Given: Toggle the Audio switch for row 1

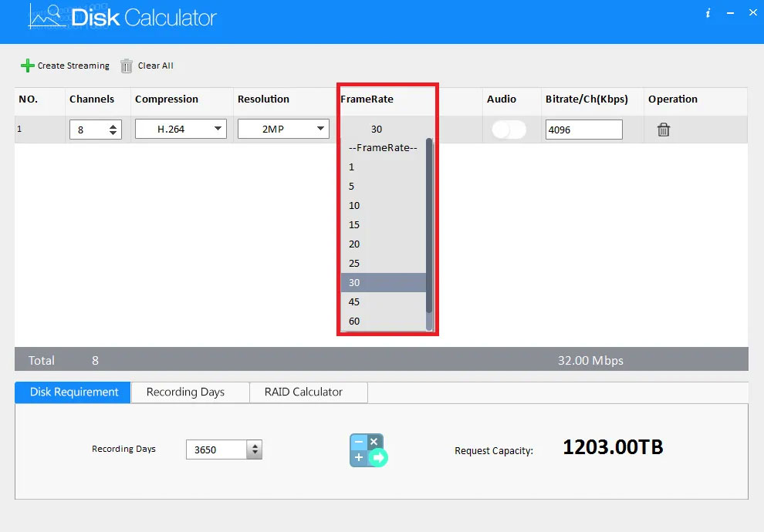Looking at the screenshot, I should pos(509,130).
